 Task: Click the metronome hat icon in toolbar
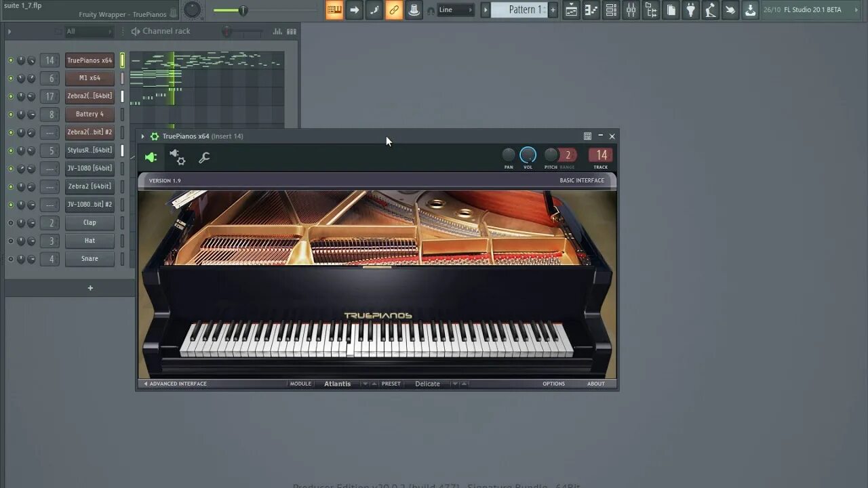pyautogui.click(x=414, y=9)
